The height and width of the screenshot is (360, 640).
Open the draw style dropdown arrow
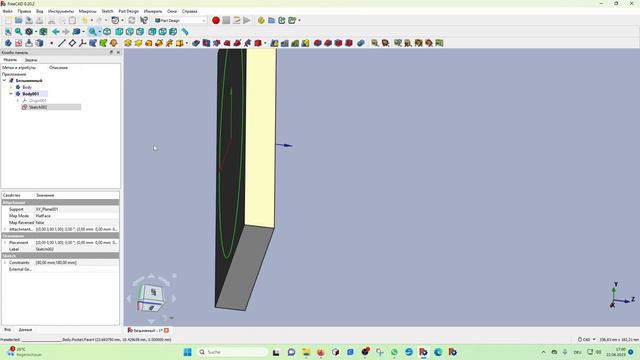[x=36, y=32]
